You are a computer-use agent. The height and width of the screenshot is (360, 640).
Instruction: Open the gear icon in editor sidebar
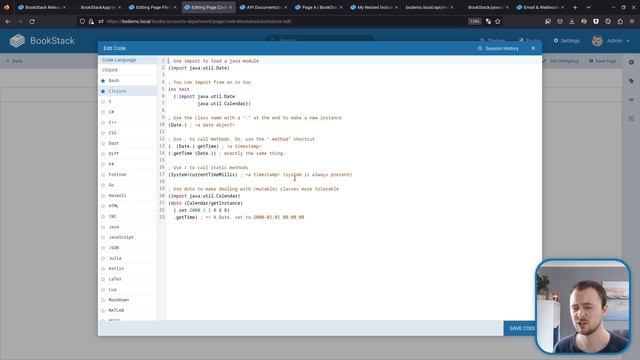tap(631, 62)
